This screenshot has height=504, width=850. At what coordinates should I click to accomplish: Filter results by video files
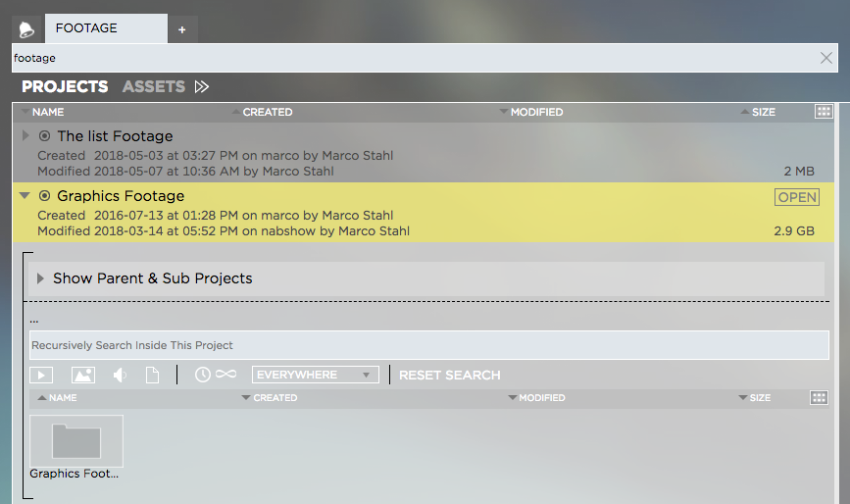pyautogui.click(x=41, y=375)
